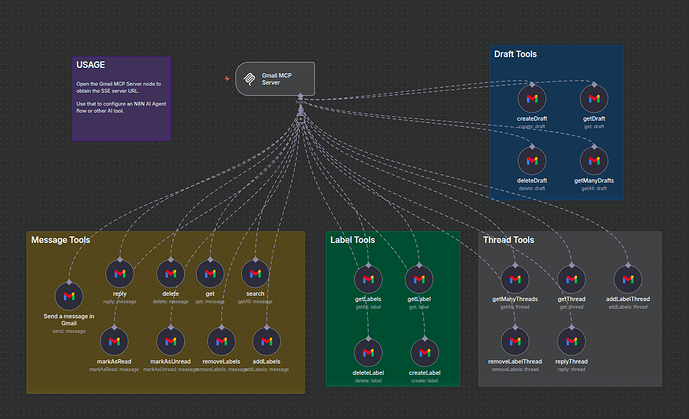The width and height of the screenshot is (689, 419).
Task: Open the get message node icon
Action: click(210, 274)
